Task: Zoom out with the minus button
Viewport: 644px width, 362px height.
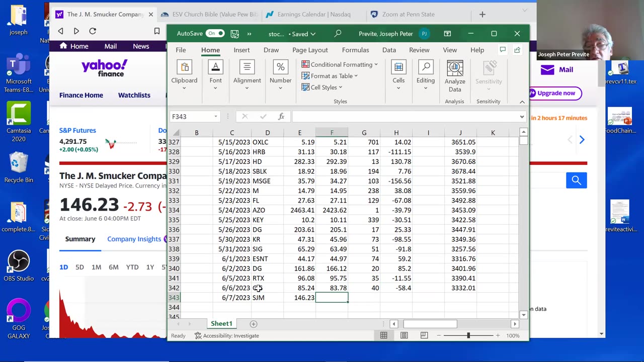Action: pos(439,335)
